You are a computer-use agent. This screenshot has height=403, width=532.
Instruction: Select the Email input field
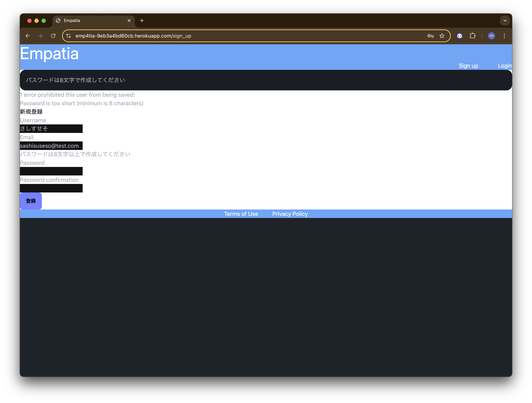coord(51,146)
